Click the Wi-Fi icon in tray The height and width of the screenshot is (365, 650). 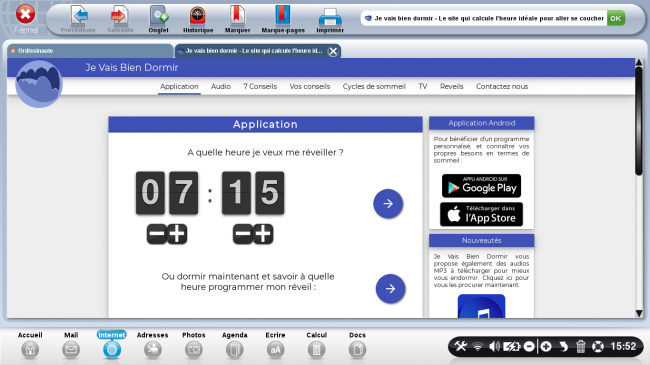pyautogui.click(x=478, y=346)
